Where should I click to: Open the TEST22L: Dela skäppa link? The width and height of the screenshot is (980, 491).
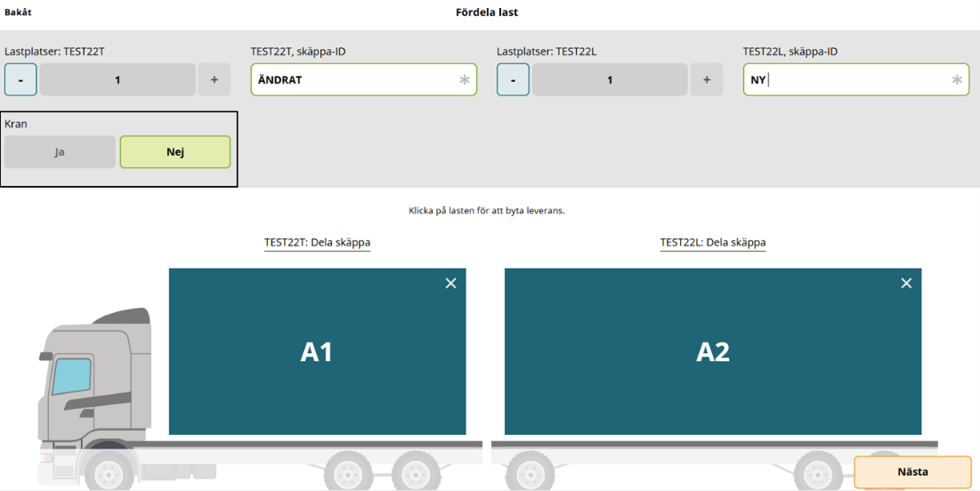point(712,243)
